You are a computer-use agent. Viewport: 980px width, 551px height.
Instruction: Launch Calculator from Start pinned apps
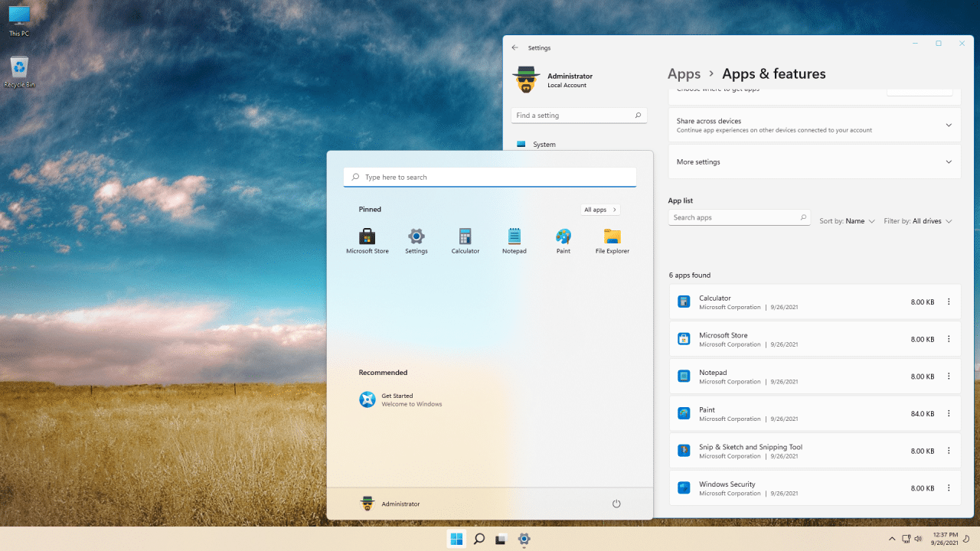pos(465,241)
